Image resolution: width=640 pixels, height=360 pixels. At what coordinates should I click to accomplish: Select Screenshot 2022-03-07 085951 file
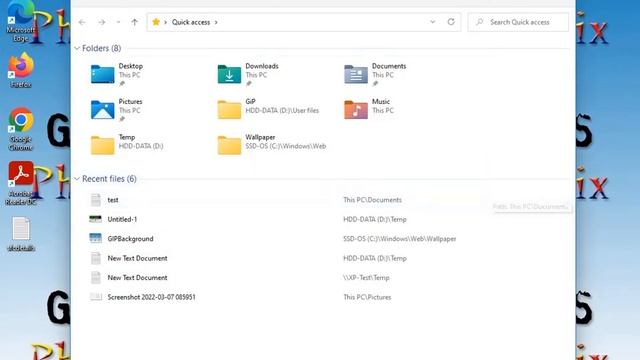click(x=151, y=297)
